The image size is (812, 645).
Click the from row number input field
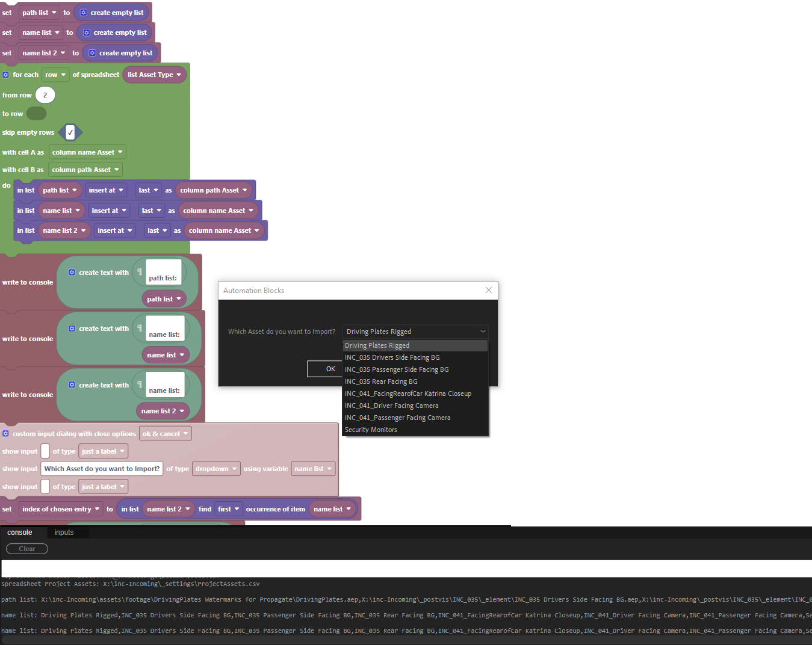point(45,94)
